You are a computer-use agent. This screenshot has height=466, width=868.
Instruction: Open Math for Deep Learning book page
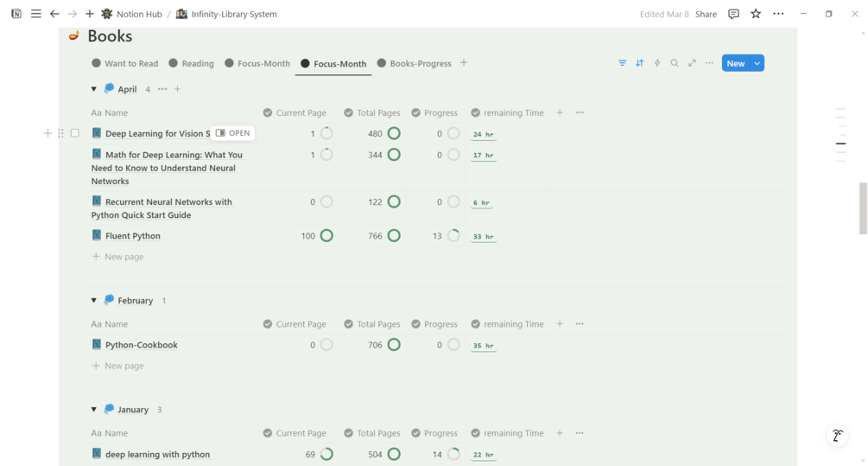click(x=167, y=168)
